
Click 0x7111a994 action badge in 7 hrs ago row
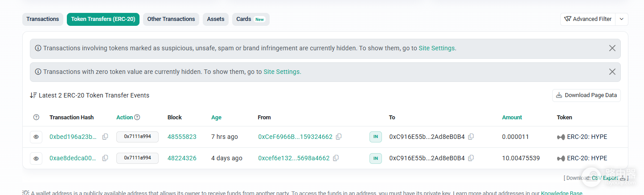tap(137, 137)
